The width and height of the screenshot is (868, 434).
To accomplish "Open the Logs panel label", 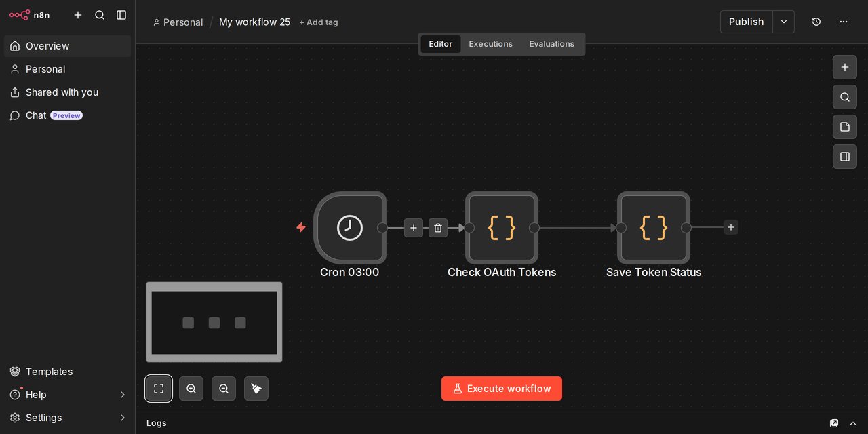I will 157,423.
